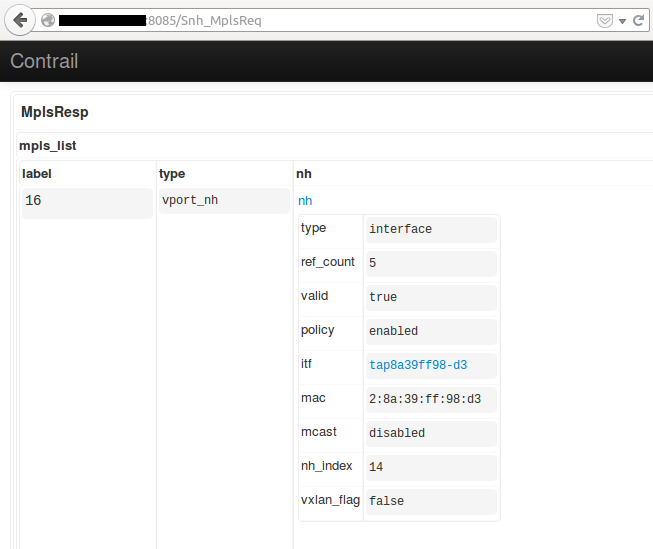This screenshot has height=549, width=653.
Task: Select the interface type value
Action: click(x=431, y=230)
